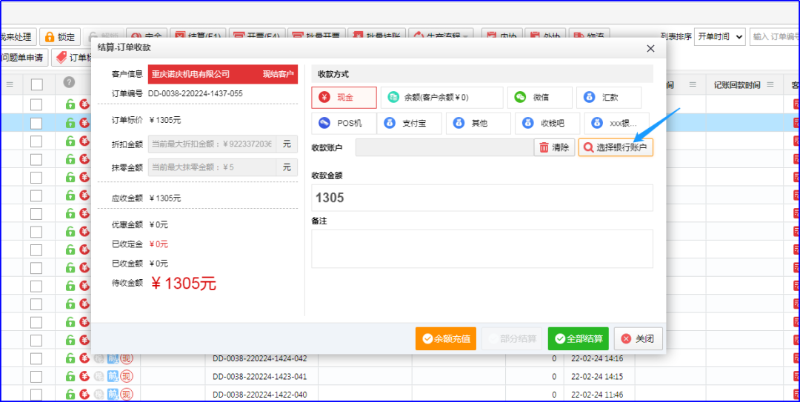This screenshot has height=402, width=800.
Task: Check the row checkbox for order DD-0038-220224-1423-041
Action: (x=37, y=377)
